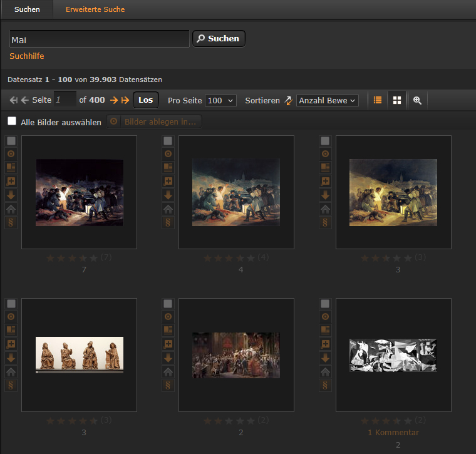
Task: Click plus icon for top-row Goya rated (3)
Action: click(x=325, y=181)
